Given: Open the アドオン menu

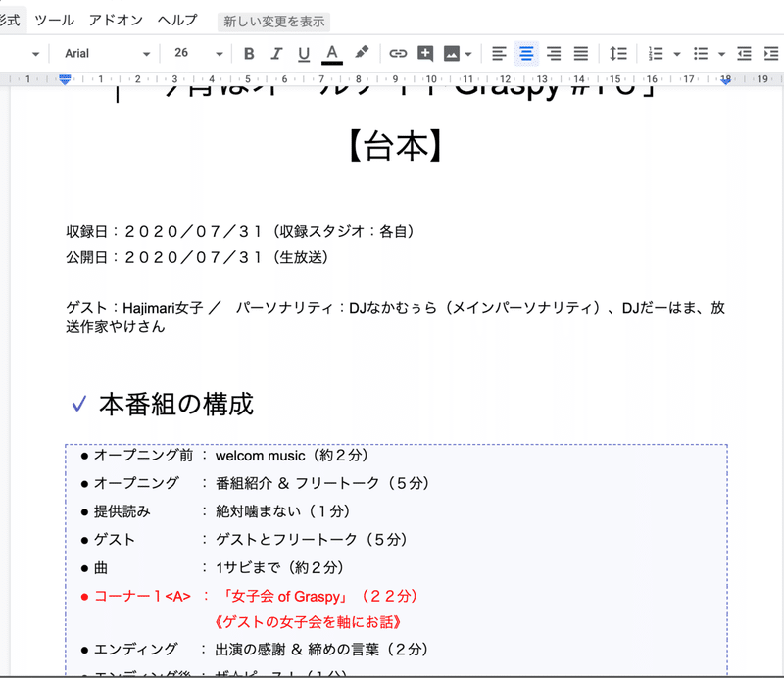Looking at the screenshot, I should pyautogui.click(x=116, y=21).
